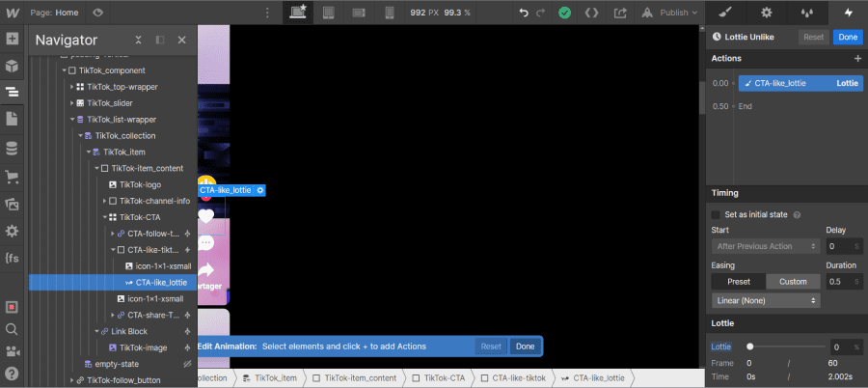Open the left sidebar Settings gear
Screen dimensions: 868x388
point(12,231)
